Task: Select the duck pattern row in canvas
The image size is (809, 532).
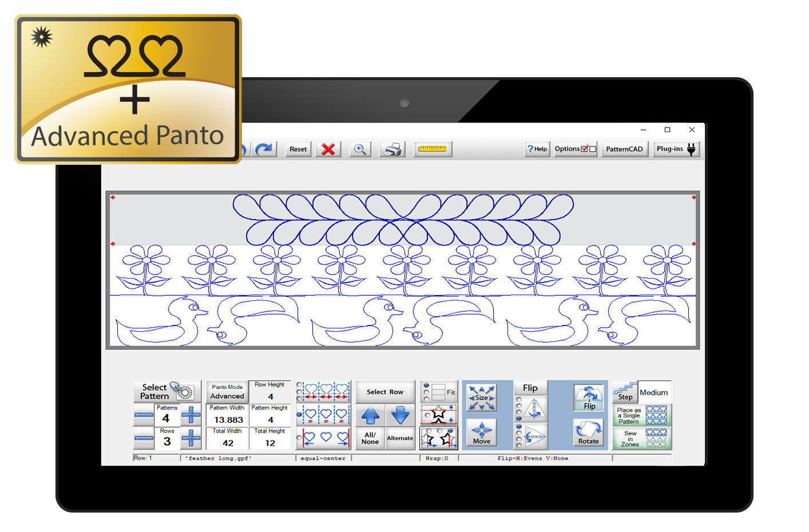Action: (x=403, y=321)
